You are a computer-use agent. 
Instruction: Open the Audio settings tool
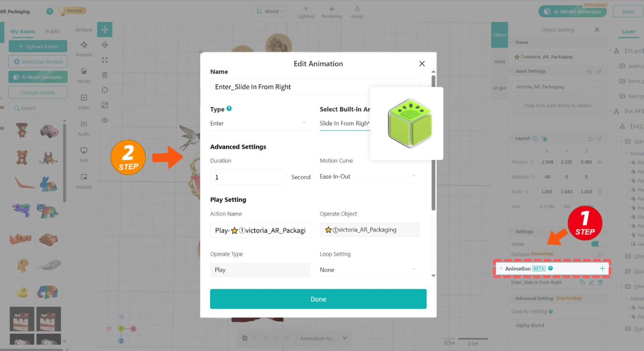click(83, 129)
